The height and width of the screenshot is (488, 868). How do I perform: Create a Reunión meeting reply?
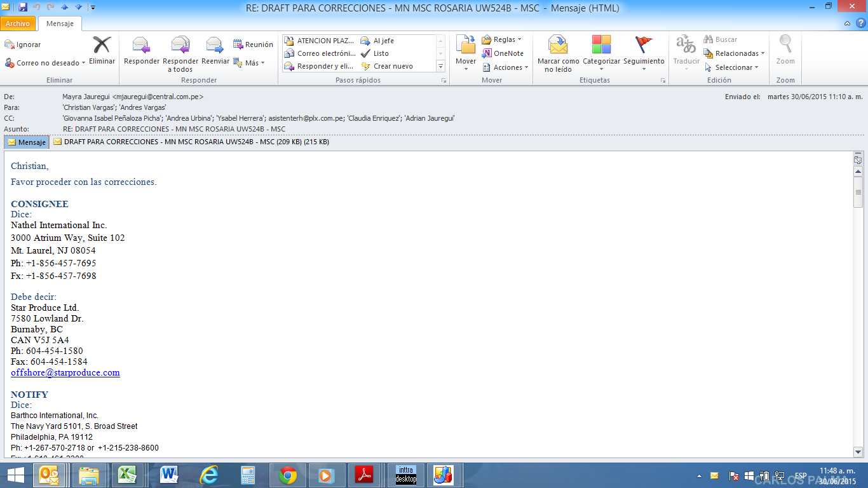[x=253, y=44]
